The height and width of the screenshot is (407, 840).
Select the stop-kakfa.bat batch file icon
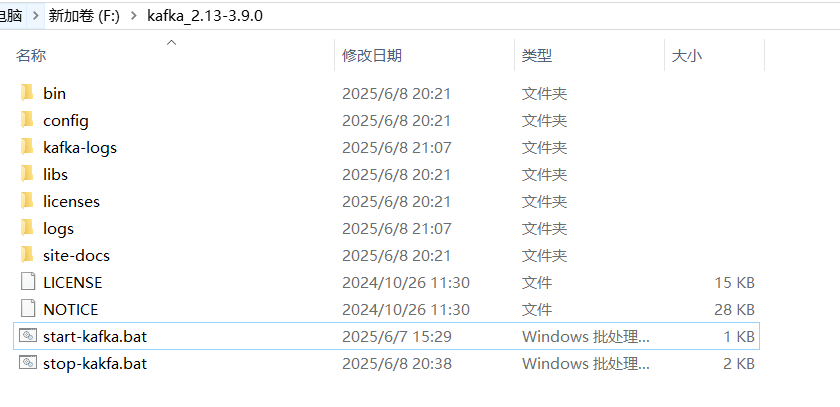click(x=26, y=364)
